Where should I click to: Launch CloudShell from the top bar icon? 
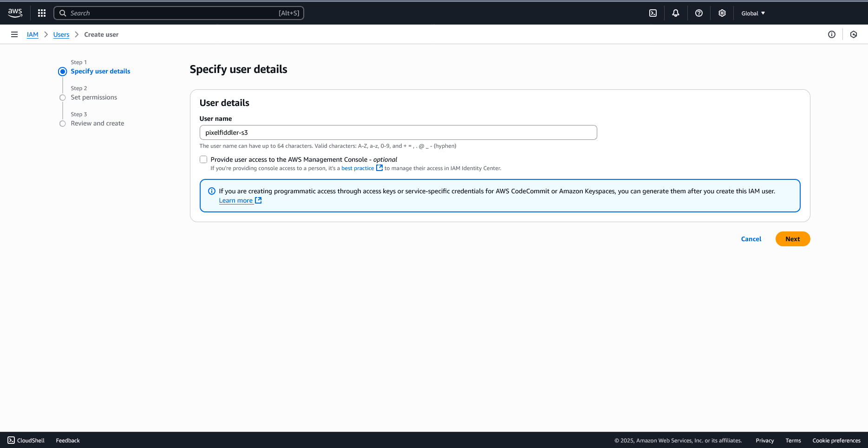click(653, 13)
